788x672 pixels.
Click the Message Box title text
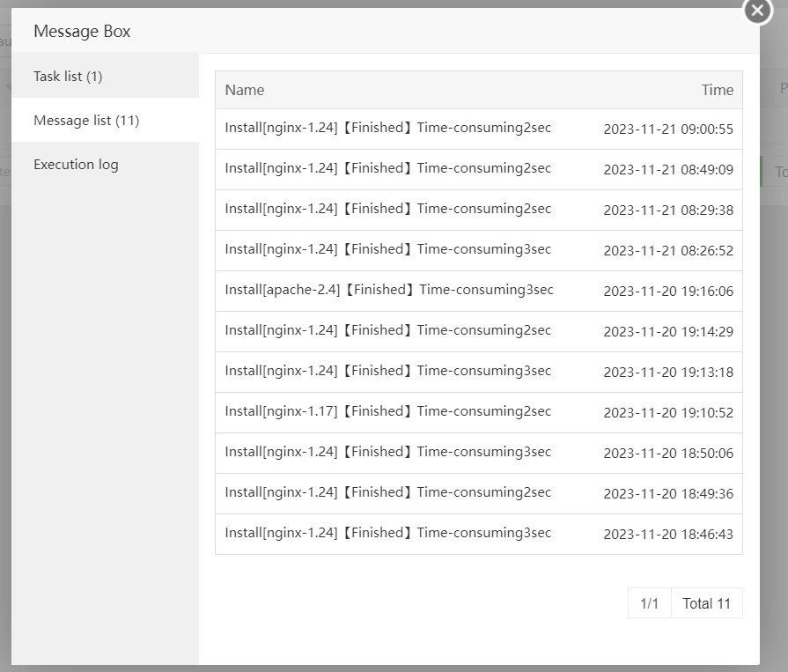(x=82, y=32)
